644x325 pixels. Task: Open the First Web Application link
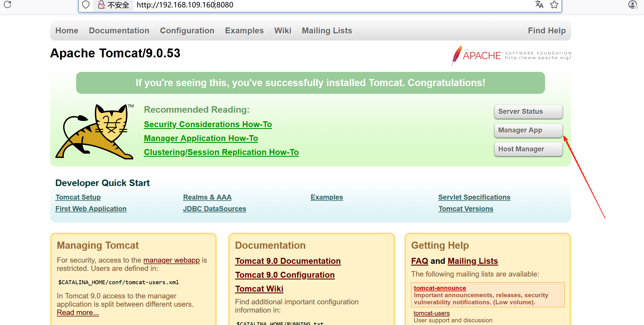tap(91, 209)
